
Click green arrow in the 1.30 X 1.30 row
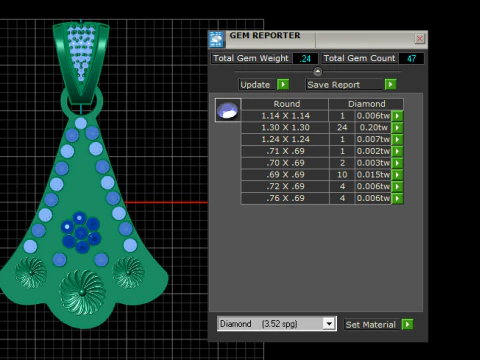[397, 127]
